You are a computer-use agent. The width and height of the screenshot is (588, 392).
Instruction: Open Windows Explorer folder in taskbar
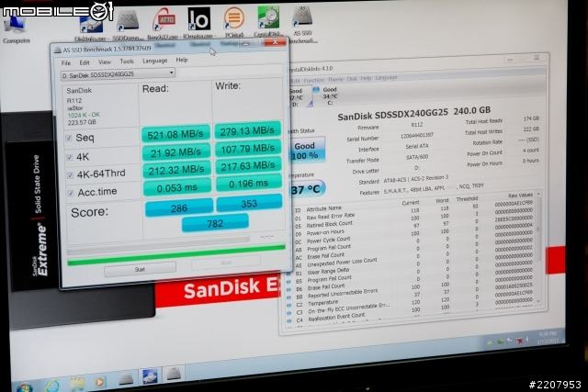tap(77, 383)
